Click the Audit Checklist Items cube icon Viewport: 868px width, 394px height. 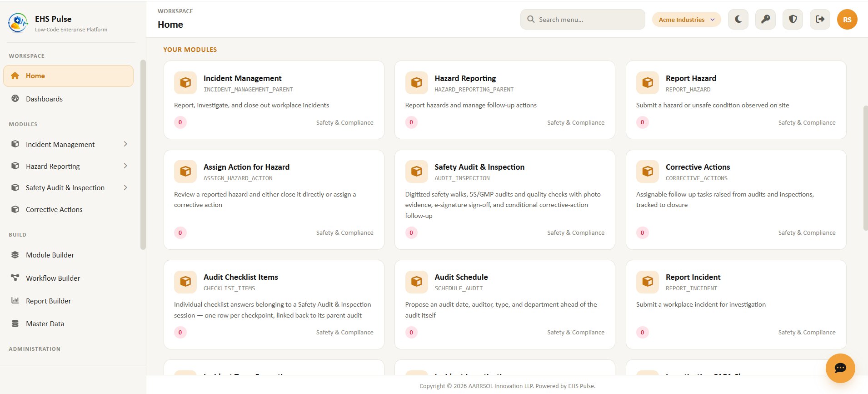coord(185,282)
